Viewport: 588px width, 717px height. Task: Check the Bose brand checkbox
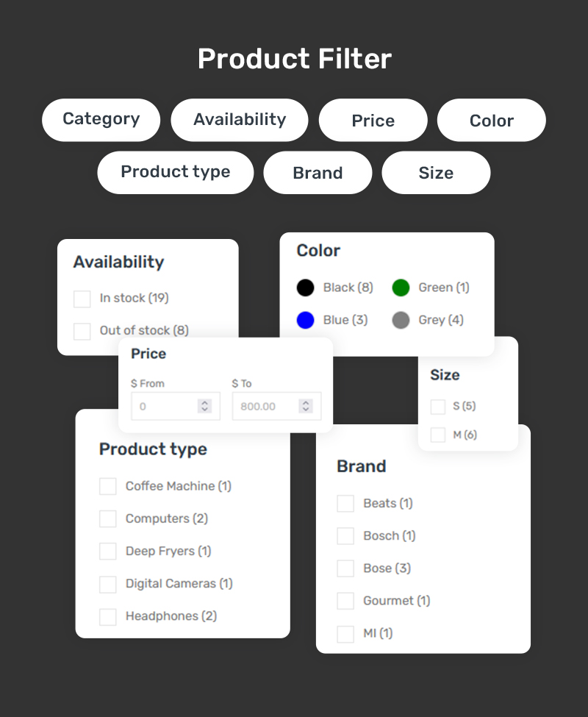(x=345, y=568)
